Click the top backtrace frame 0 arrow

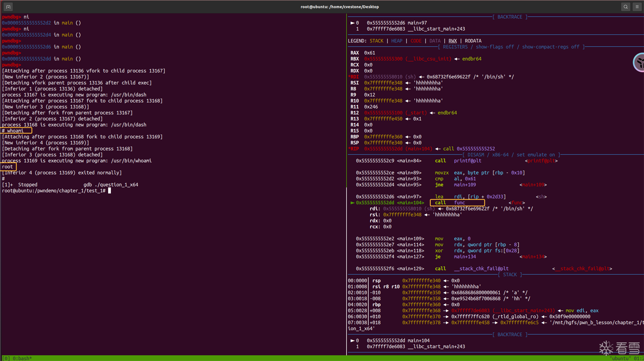(x=352, y=23)
